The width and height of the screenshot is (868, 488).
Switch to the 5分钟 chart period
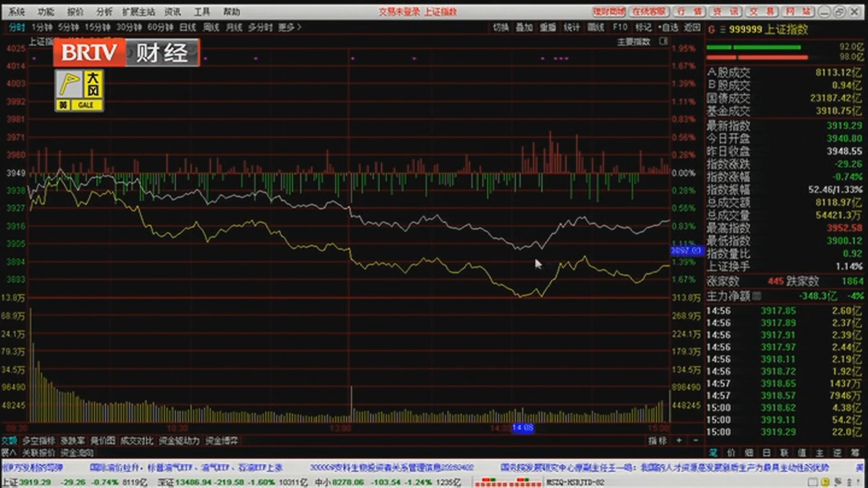68,28
